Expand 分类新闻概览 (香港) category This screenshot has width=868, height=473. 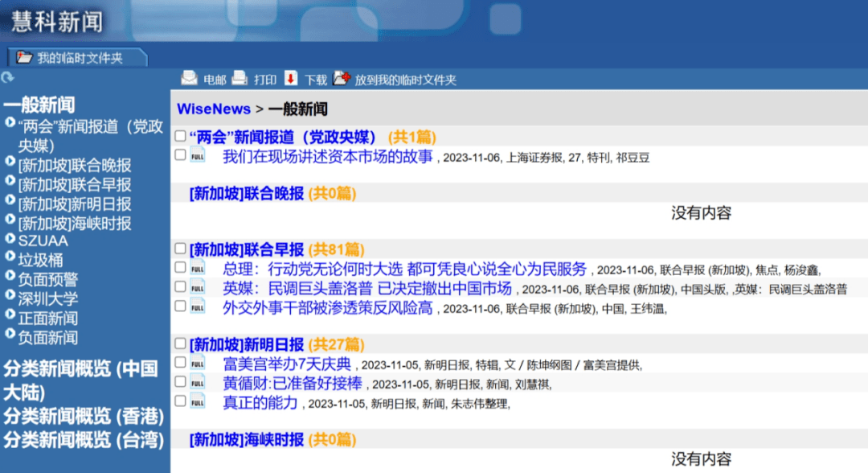84,416
